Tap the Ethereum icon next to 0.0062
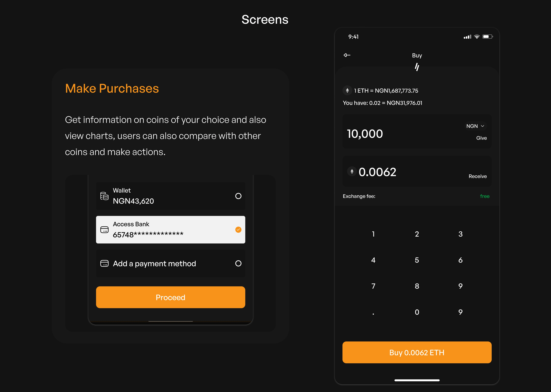The width and height of the screenshot is (551, 392). 352,171
